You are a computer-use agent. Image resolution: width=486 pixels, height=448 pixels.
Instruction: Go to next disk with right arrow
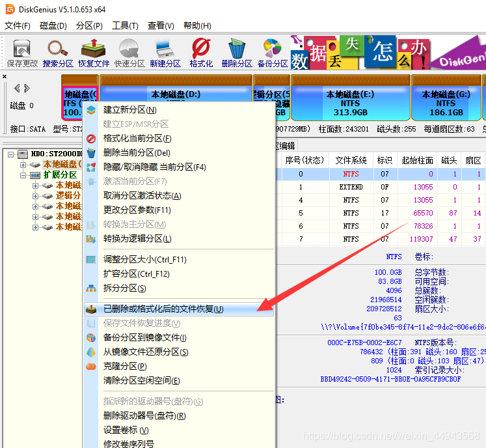click(27, 89)
